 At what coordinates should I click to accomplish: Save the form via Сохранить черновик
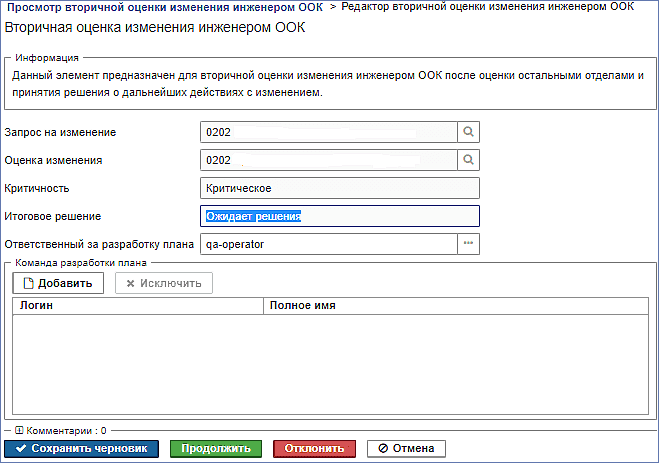click(82, 448)
